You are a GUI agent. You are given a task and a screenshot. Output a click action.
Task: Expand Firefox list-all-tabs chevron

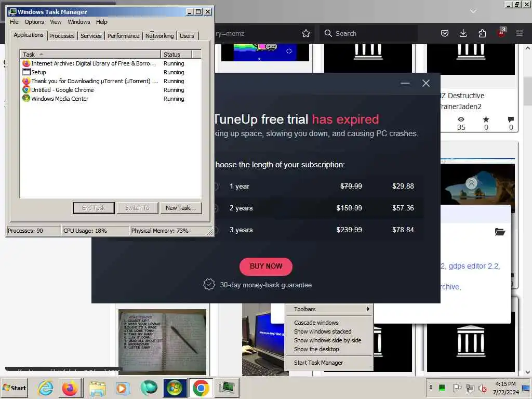(473, 11)
